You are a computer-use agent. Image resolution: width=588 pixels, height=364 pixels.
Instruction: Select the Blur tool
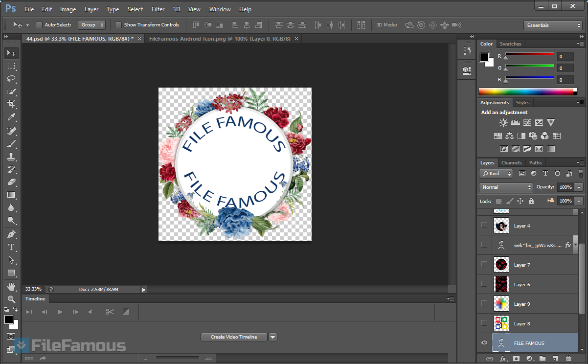(12, 207)
